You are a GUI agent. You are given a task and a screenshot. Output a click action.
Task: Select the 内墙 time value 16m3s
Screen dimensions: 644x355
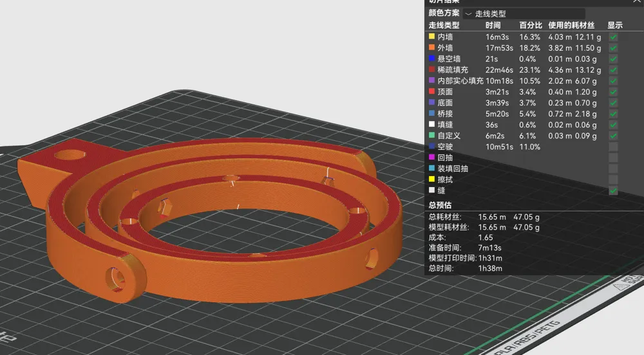coord(497,37)
